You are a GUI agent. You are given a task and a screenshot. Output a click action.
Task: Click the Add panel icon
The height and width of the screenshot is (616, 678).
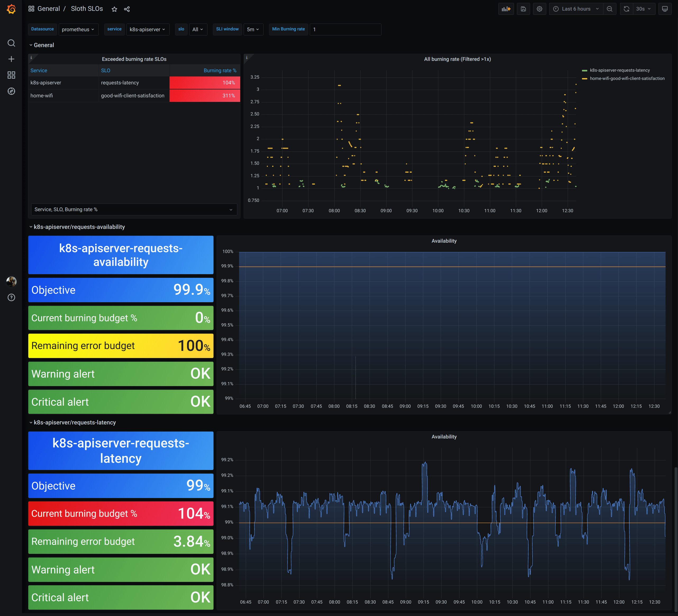coord(506,9)
